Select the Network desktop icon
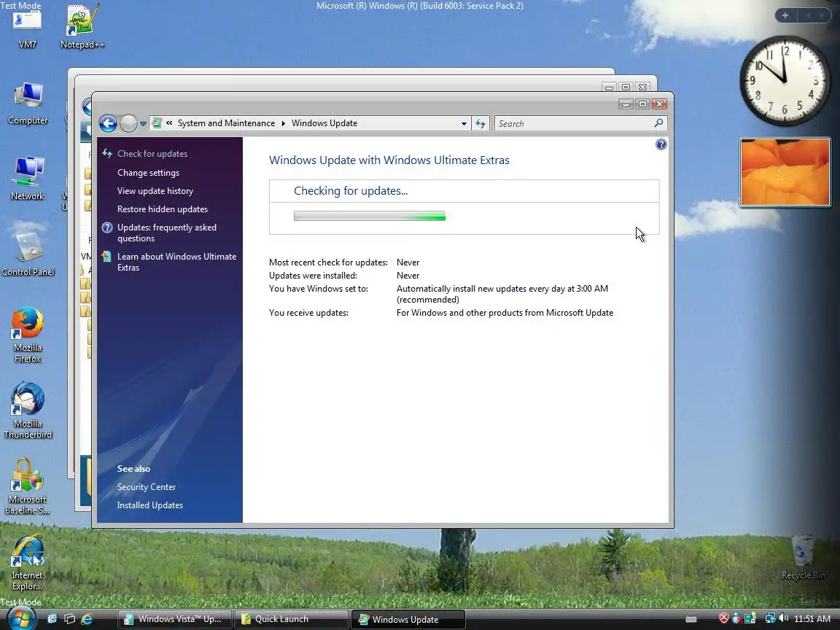The height and width of the screenshot is (630, 840). pos(27,179)
